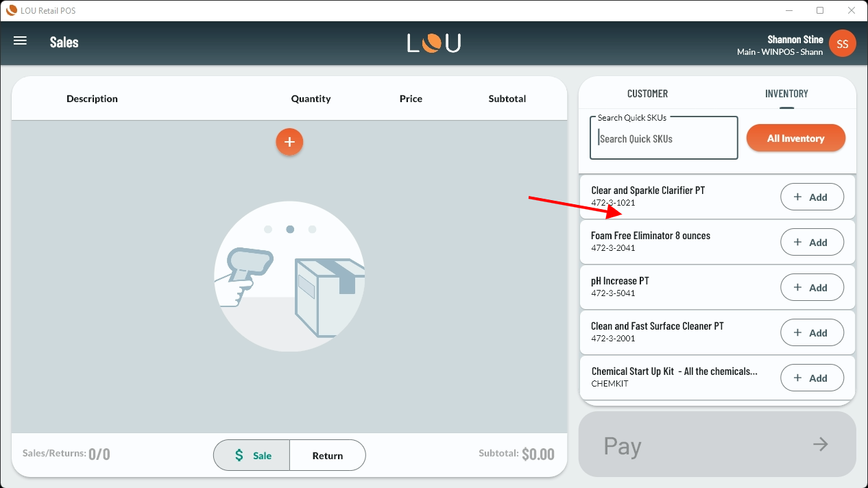The image size is (868, 488).
Task: Click pH Increase PT item name
Action: (620, 281)
